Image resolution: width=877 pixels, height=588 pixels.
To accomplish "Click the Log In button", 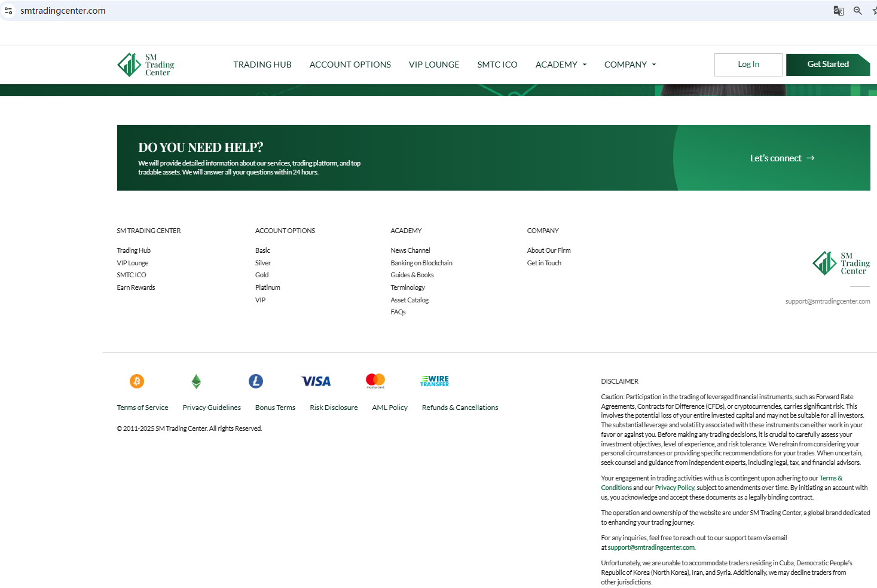I will tap(748, 65).
